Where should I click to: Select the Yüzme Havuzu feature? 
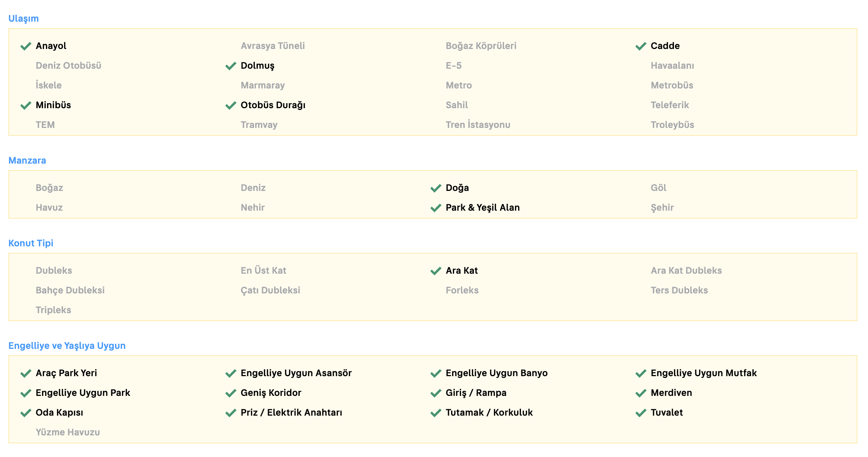point(68,432)
